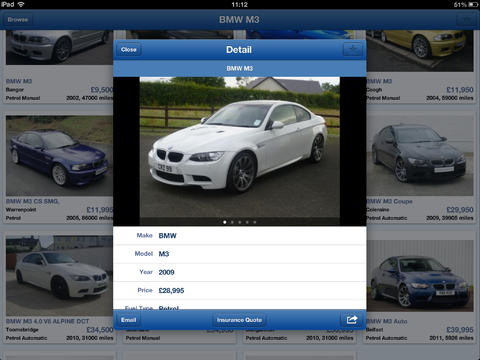Open the yellow BMW M3 £11,950 listing photo
Screen dimensions: 480x360
click(420, 51)
